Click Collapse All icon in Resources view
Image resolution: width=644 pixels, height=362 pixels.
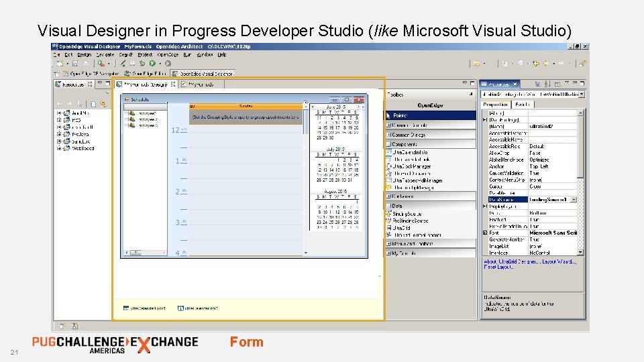click(93, 104)
